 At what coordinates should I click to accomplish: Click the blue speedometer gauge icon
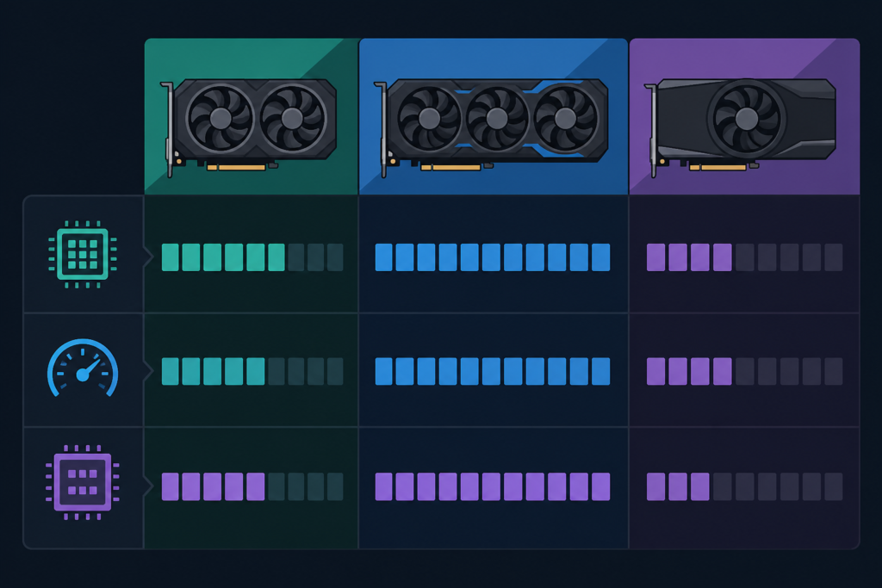(x=83, y=368)
